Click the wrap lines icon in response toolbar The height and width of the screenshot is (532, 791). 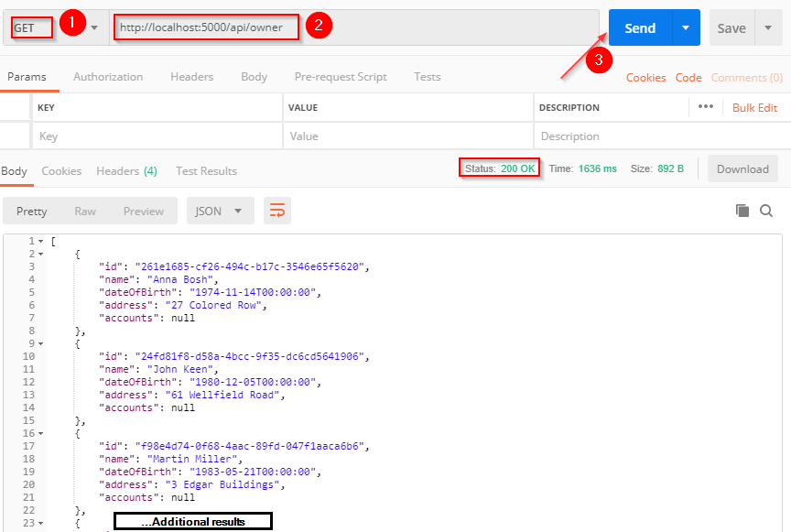[x=277, y=211]
